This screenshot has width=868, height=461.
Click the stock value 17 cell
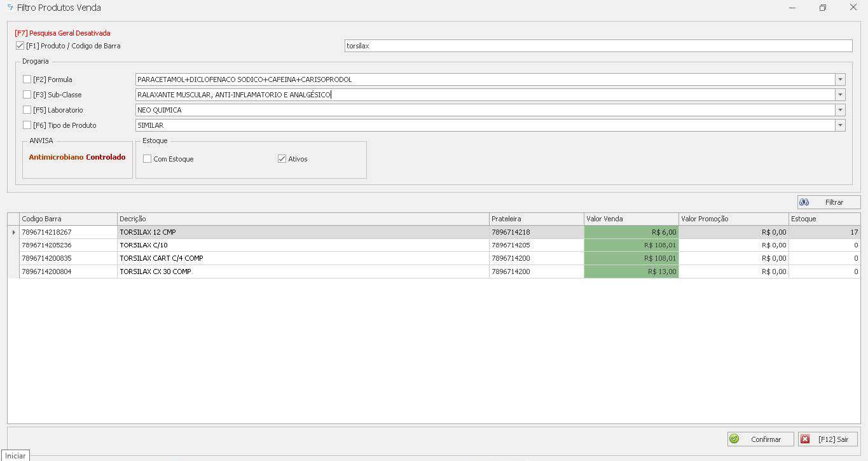tap(824, 232)
